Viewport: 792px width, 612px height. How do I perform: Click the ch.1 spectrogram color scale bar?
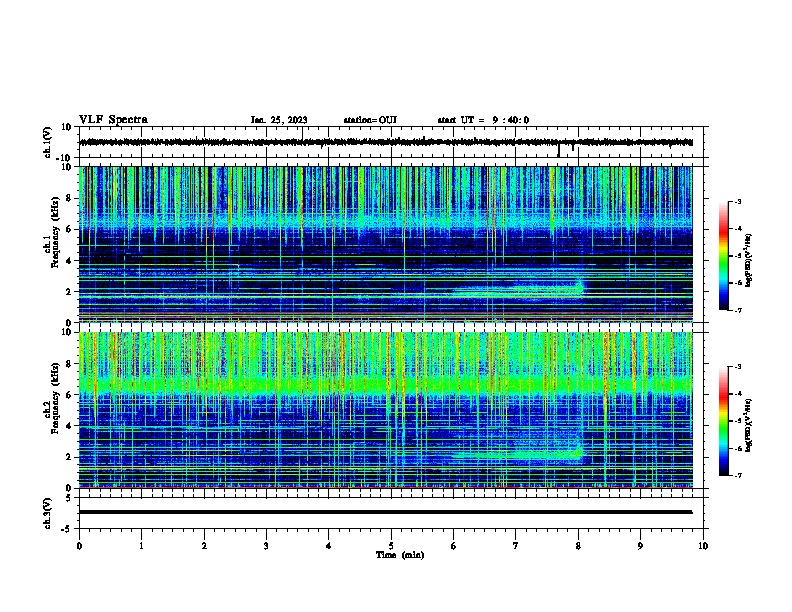pyautogui.click(x=724, y=256)
